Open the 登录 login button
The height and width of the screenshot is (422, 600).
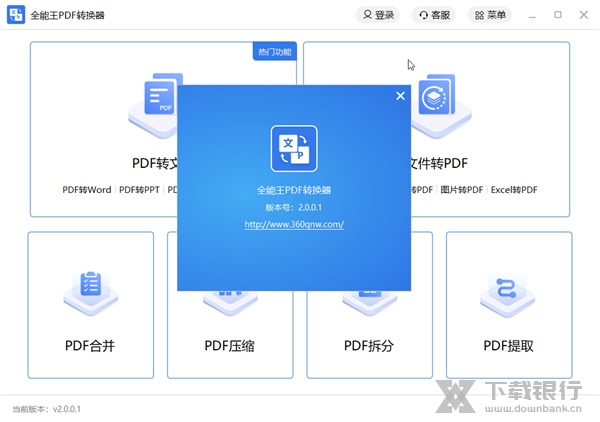click(378, 15)
